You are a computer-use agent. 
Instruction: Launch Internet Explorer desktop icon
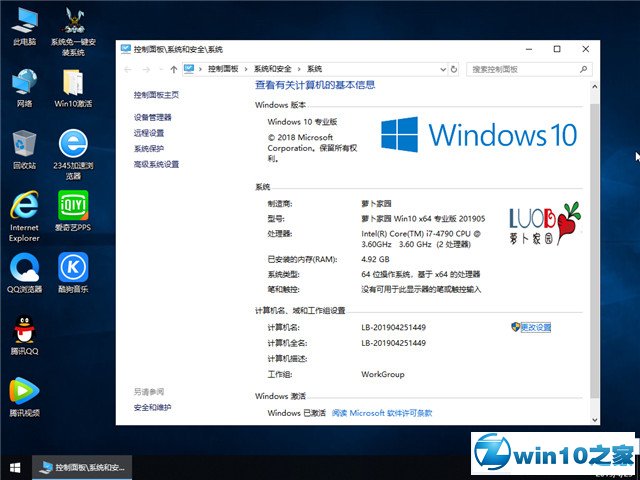24,216
